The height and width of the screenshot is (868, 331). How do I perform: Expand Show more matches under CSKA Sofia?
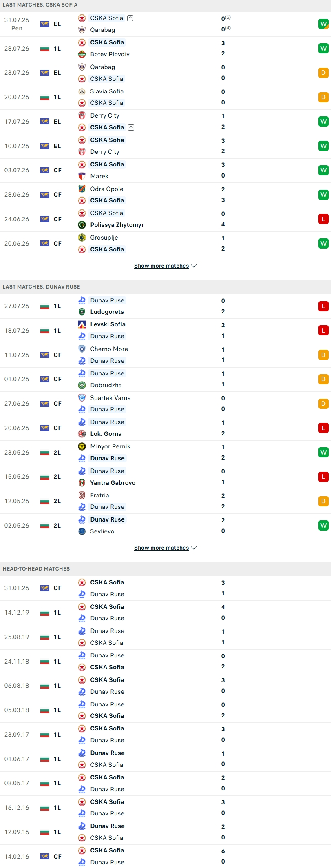165,266
